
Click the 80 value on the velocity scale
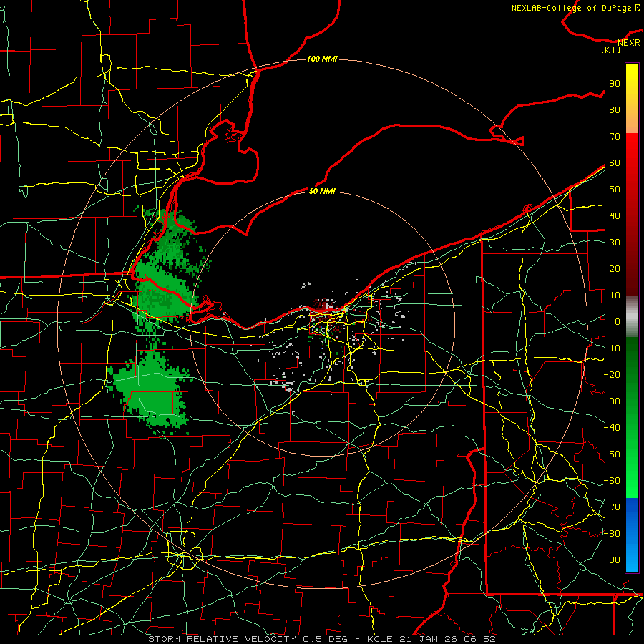(x=615, y=109)
